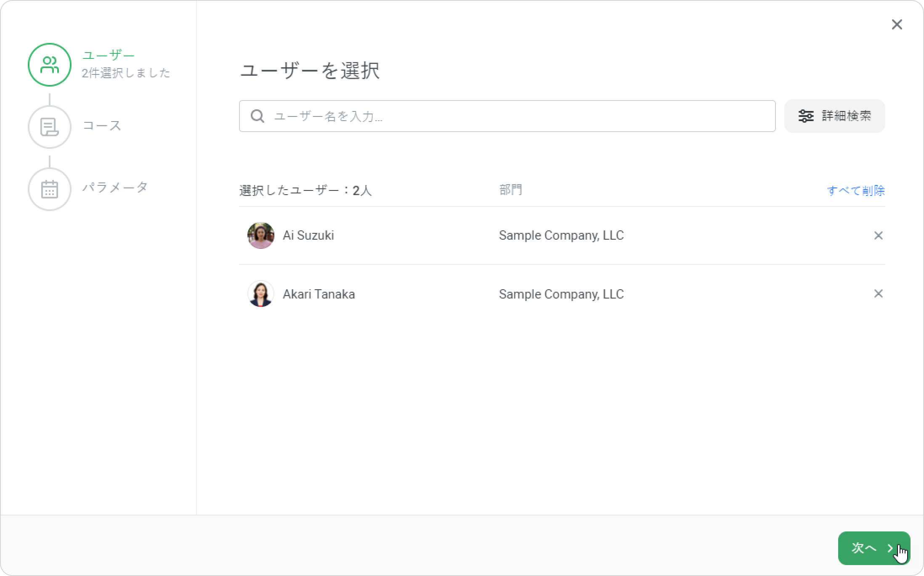Viewport: 924px width, 576px height.
Task: Switch to パラメータ step label
Action: tap(115, 187)
